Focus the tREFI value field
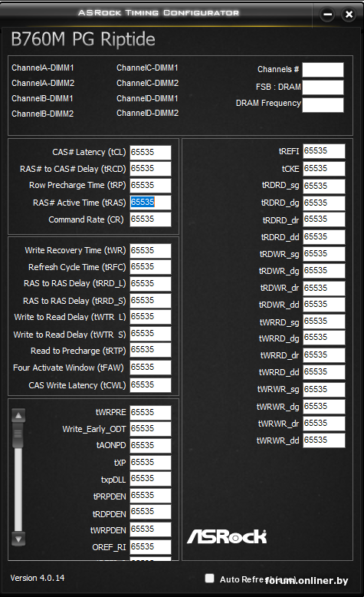This screenshot has width=364, height=597. (x=323, y=151)
